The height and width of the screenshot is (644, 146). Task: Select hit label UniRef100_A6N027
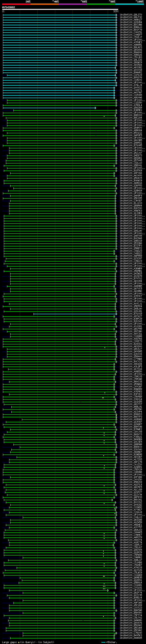click(131, 20)
